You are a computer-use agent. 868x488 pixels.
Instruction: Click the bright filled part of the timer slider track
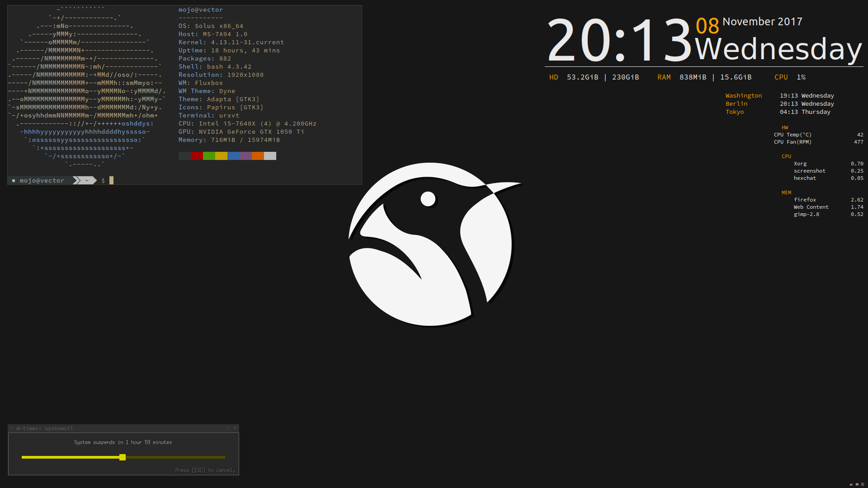71,457
